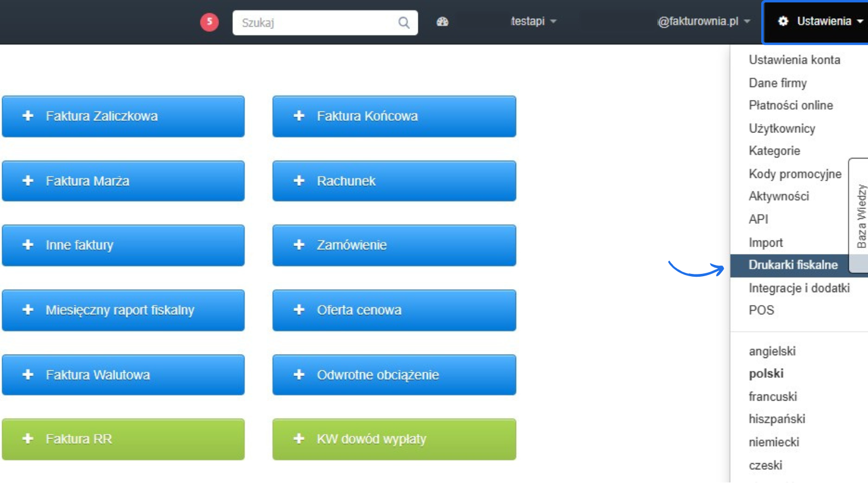Click the plus icon on Inne faktury
The image size is (868, 483).
click(27, 245)
